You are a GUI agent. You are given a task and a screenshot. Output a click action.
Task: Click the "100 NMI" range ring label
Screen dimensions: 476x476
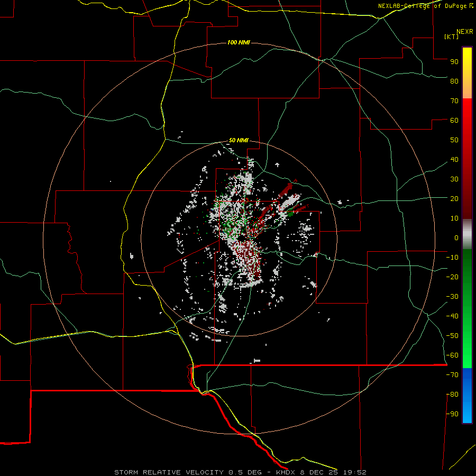[x=239, y=42]
